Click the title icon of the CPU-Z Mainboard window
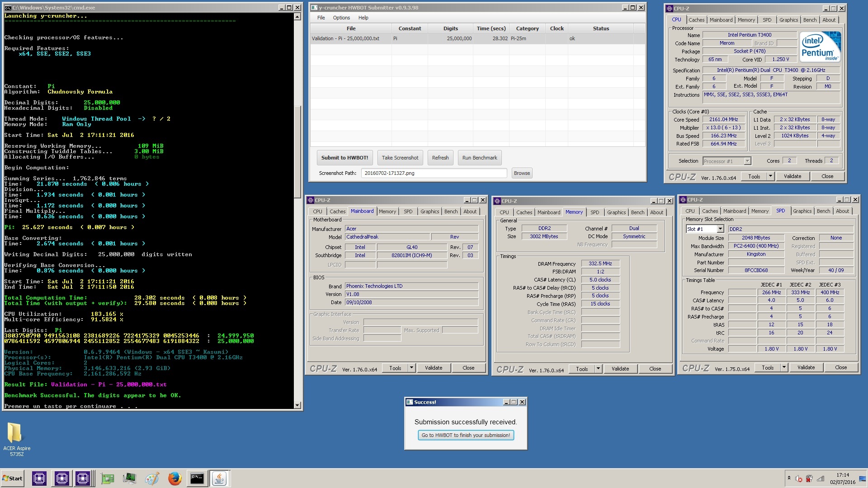The width and height of the screenshot is (868, 488). [310, 200]
